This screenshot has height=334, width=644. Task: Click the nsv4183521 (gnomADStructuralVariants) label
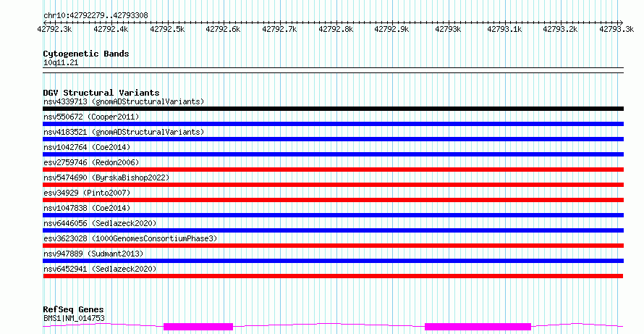point(124,132)
